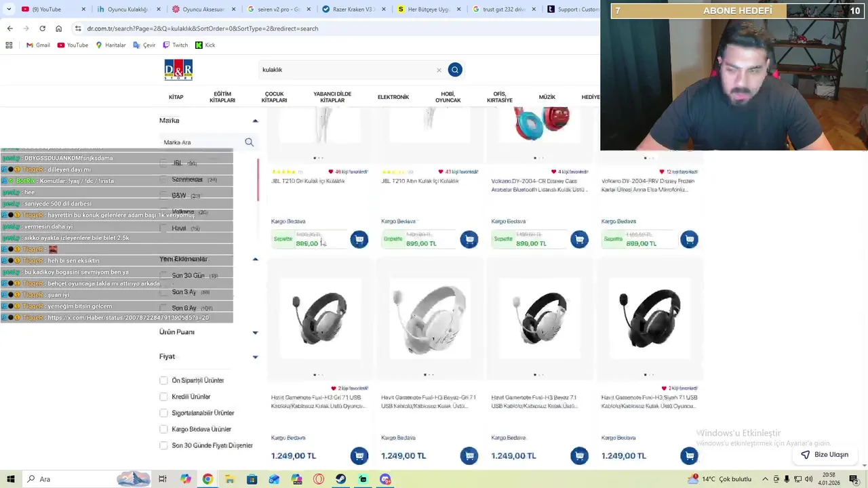Check 'Kredili Ürünler' filter

tap(163, 396)
